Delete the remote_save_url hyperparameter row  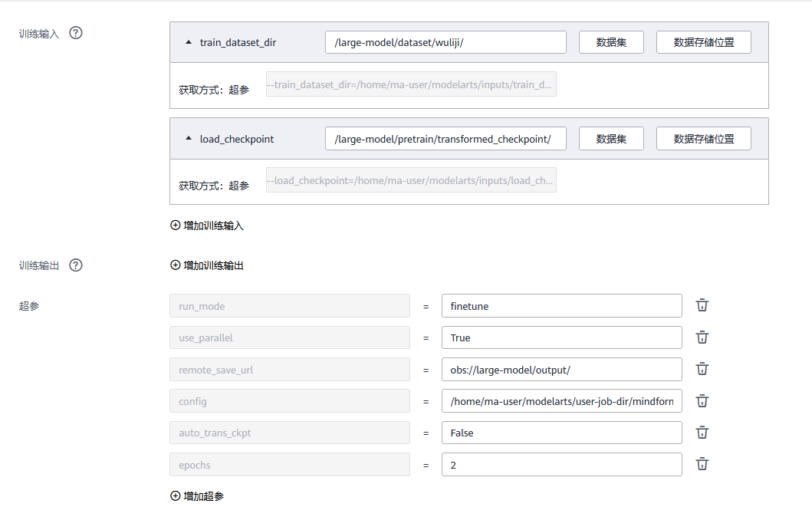click(702, 369)
